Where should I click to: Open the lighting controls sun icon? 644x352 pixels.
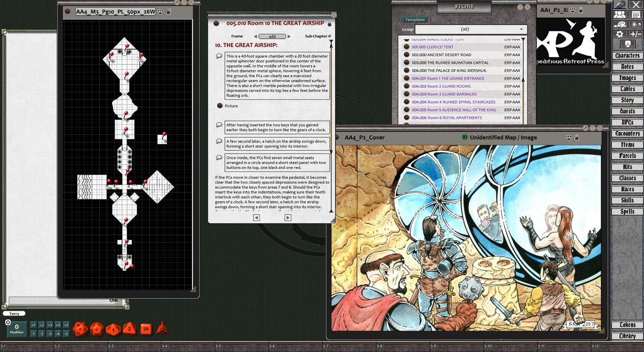pyautogui.click(x=636, y=24)
